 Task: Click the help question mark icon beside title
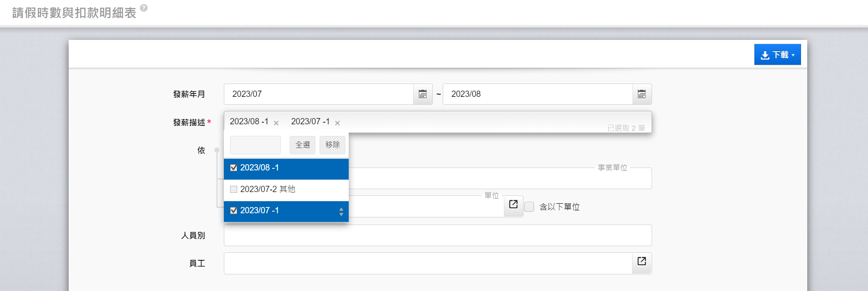point(144,8)
